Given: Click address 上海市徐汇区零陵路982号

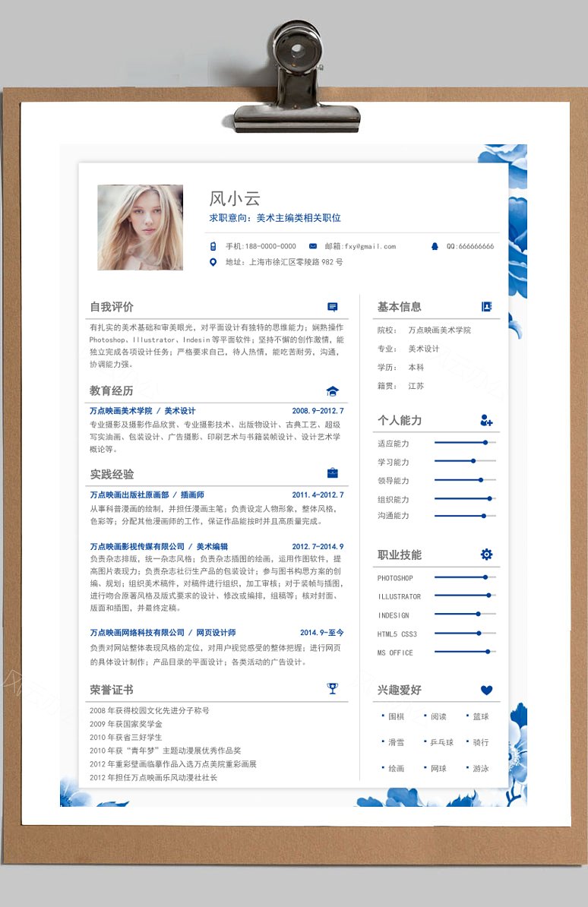Looking at the screenshot, I should (x=296, y=262).
